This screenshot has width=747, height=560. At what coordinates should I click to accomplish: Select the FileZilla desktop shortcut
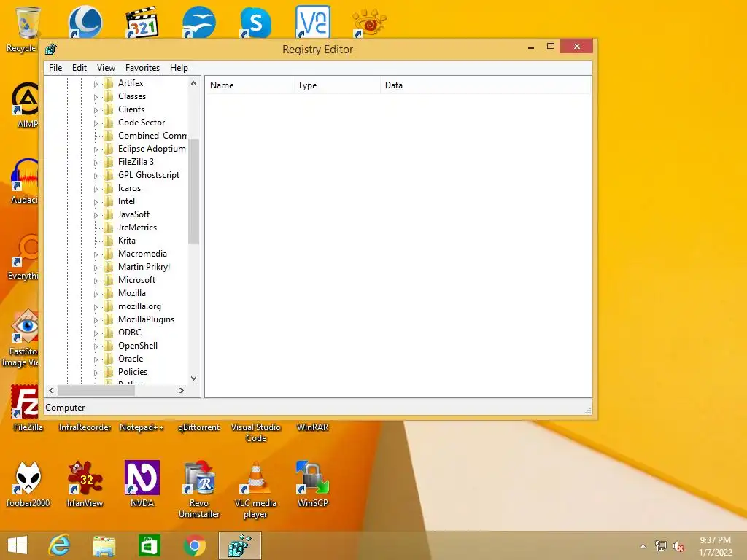(26, 408)
